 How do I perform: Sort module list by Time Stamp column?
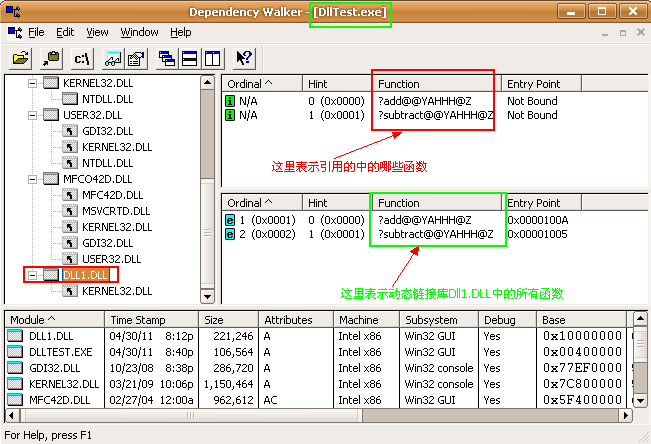(x=152, y=320)
